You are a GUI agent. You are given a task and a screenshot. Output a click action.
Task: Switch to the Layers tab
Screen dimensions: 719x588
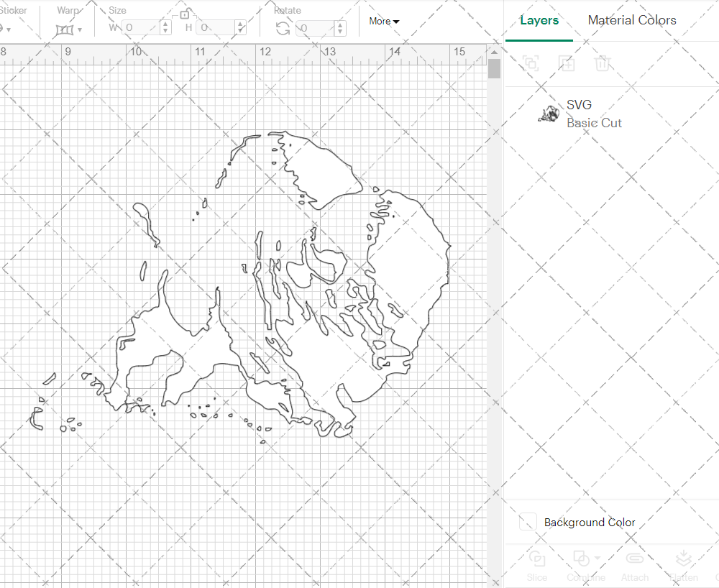[539, 21]
